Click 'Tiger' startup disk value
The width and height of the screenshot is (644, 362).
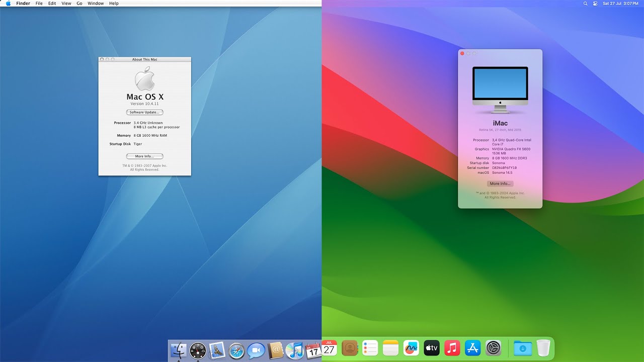click(138, 144)
